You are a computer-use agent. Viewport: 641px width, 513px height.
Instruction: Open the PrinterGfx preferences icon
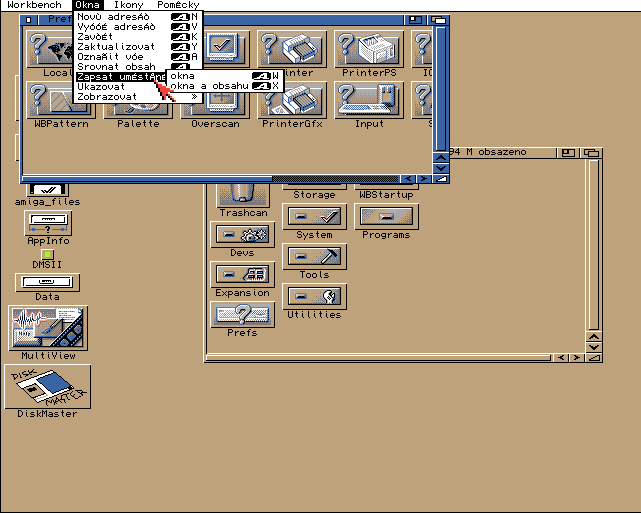[293, 101]
